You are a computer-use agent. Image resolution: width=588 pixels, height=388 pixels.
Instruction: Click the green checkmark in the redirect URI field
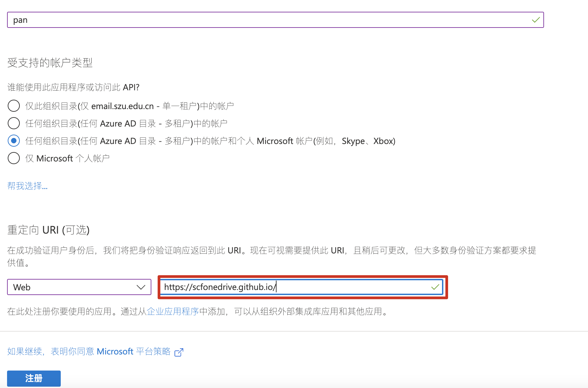[435, 287]
